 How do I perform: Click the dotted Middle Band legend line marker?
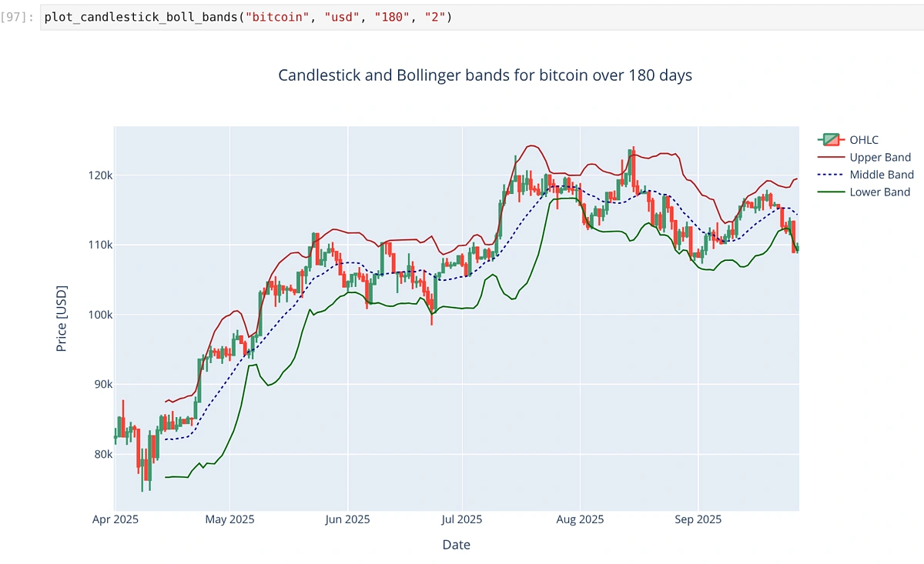coord(831,175)
